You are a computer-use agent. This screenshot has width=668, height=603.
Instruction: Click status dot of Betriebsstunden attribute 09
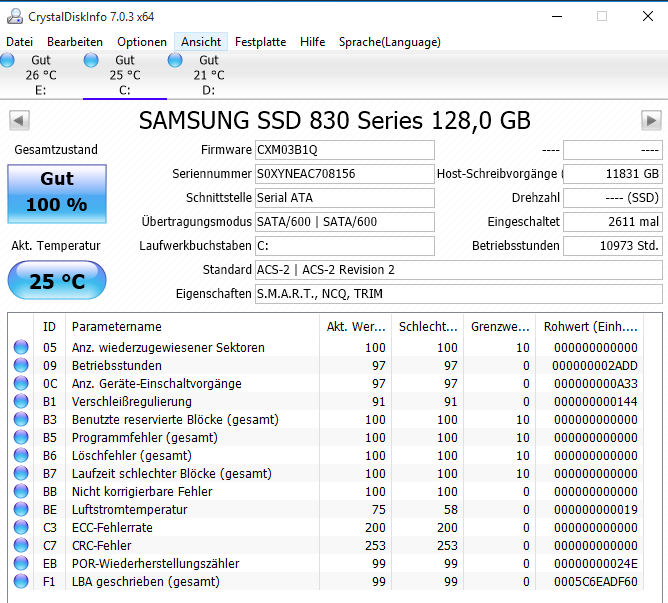coord(21,365)
